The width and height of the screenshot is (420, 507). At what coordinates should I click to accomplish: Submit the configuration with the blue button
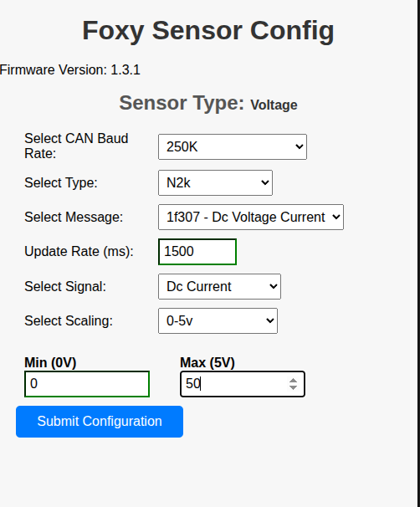click(x=100, y=422)
